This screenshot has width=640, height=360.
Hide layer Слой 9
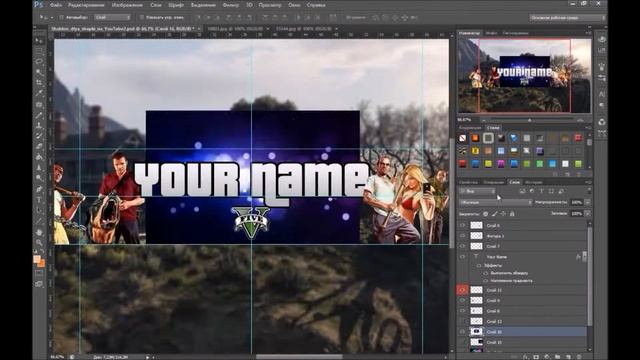click(462, 300)
